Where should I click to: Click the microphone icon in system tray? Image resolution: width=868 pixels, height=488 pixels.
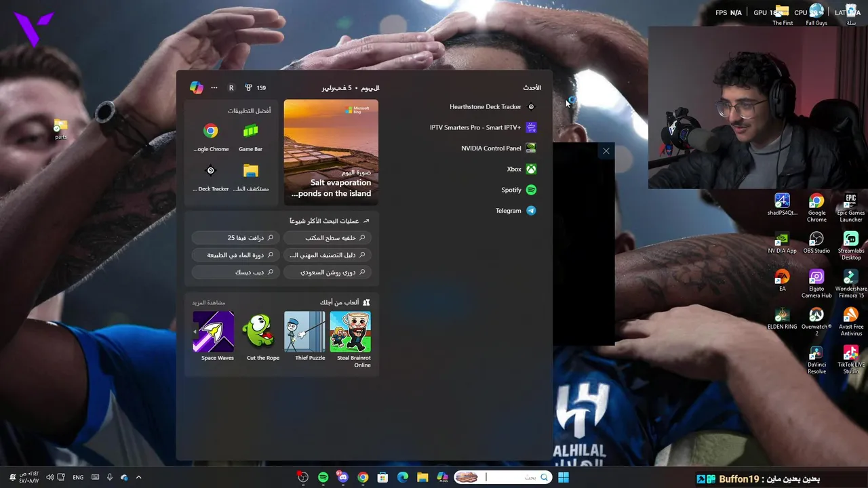pos(110,477)
